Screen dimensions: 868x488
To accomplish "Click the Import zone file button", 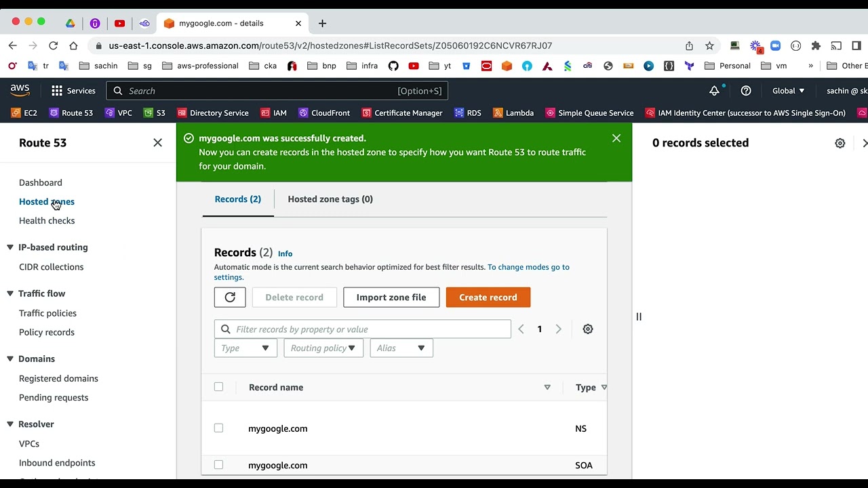I will tap(391, 298).
